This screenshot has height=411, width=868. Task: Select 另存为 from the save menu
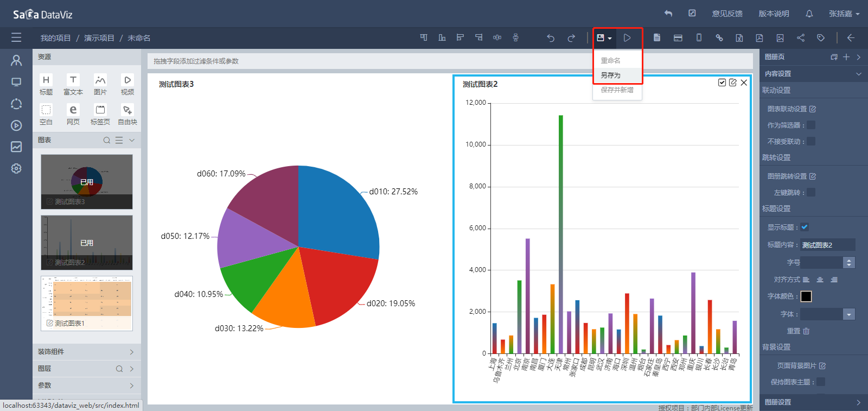coord(617,75)
